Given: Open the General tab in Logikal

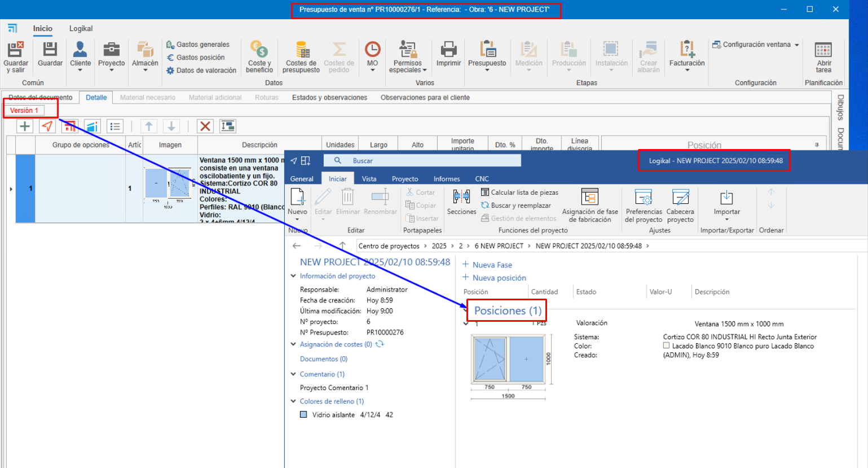Looking at the screenshot, I should (302, 179).
